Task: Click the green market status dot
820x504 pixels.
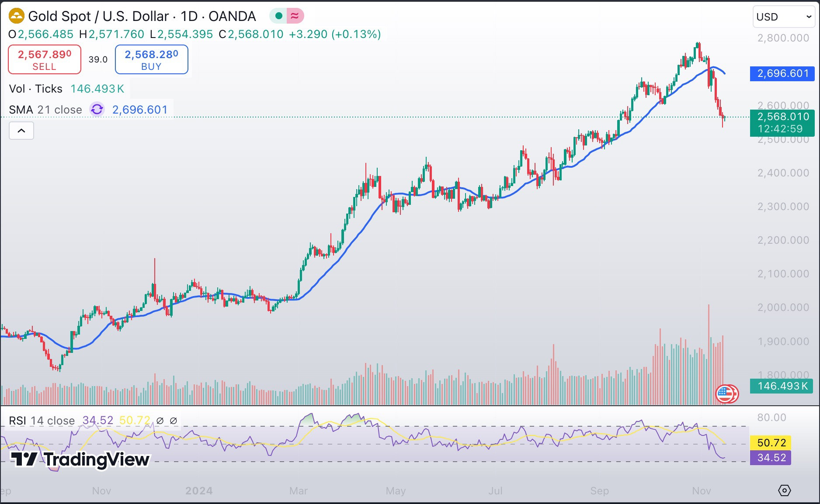Action: click(x=278, y=16)
